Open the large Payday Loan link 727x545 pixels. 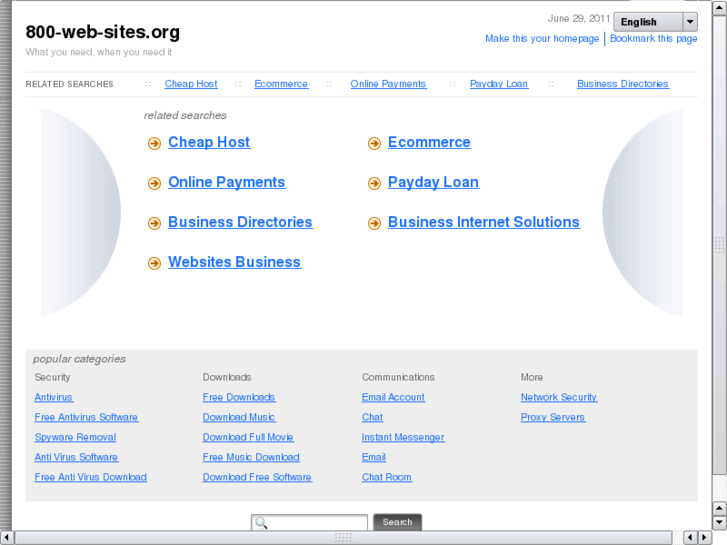(x=434, y=182)
